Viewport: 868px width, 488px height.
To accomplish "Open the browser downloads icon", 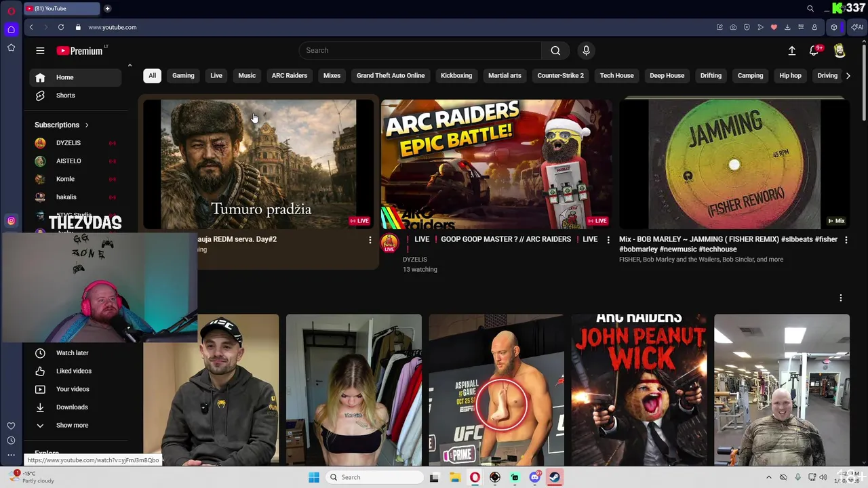I will pos(787,27).
